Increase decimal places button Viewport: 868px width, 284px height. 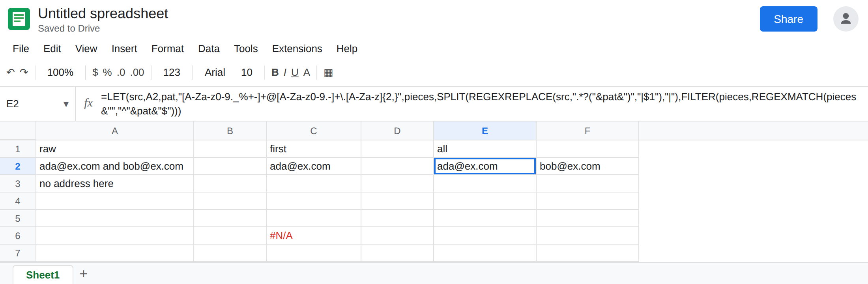[x=137, y=72]
